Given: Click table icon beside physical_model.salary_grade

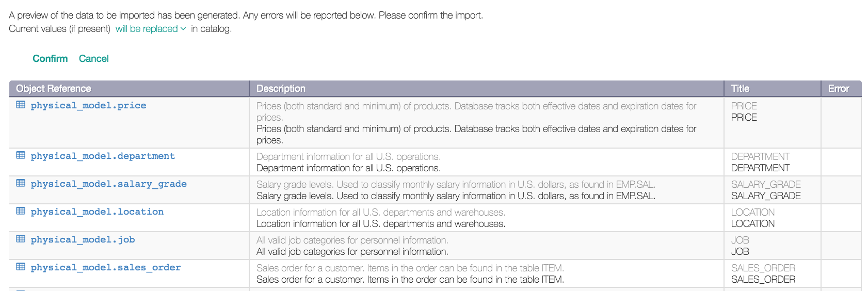Looking at the screenshot, I should point(21,183).
